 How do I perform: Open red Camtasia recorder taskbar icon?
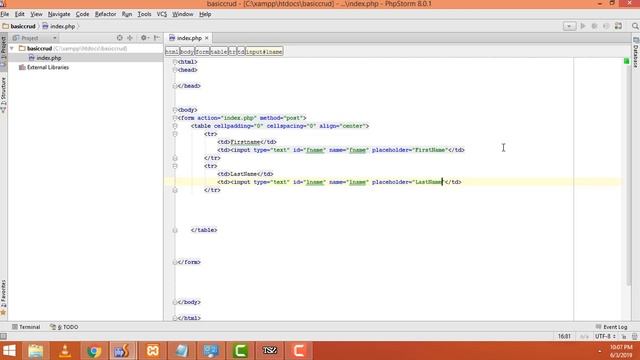[299, 351]
